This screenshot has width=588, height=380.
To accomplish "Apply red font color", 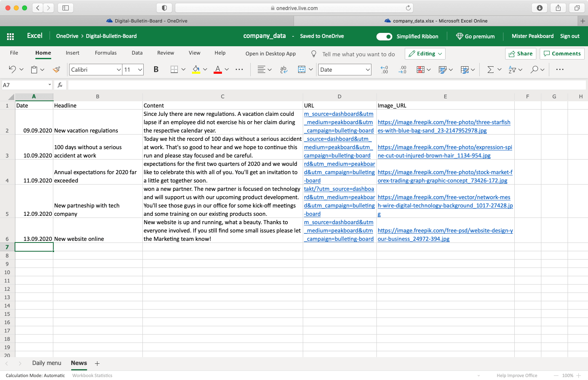I will point(218,70).
